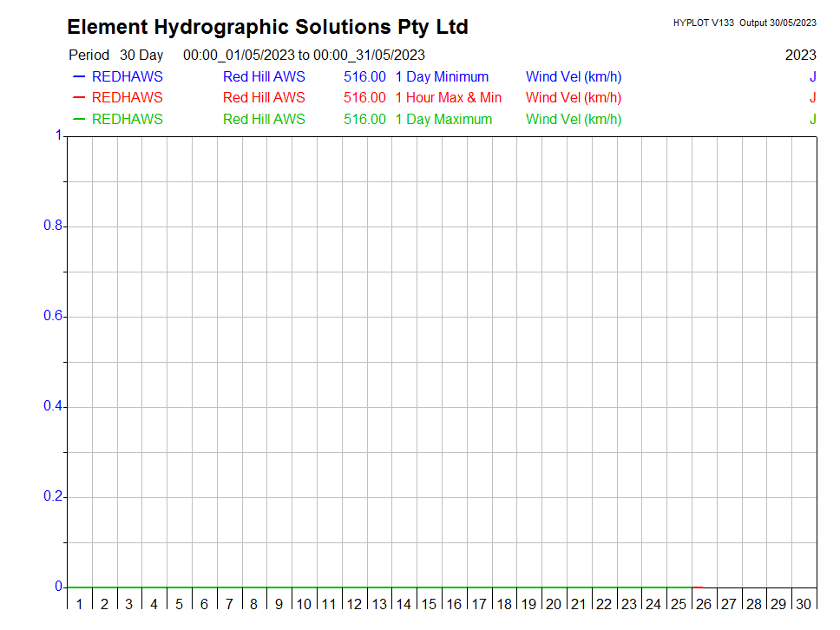Click the blue legend line marker
The height and width of the screenshot is (630, 840).
coord(79,76)
